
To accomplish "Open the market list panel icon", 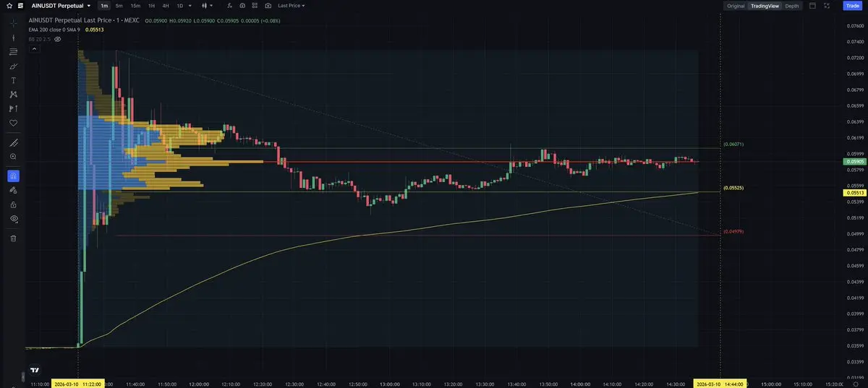I will click(x=20, y=5).
